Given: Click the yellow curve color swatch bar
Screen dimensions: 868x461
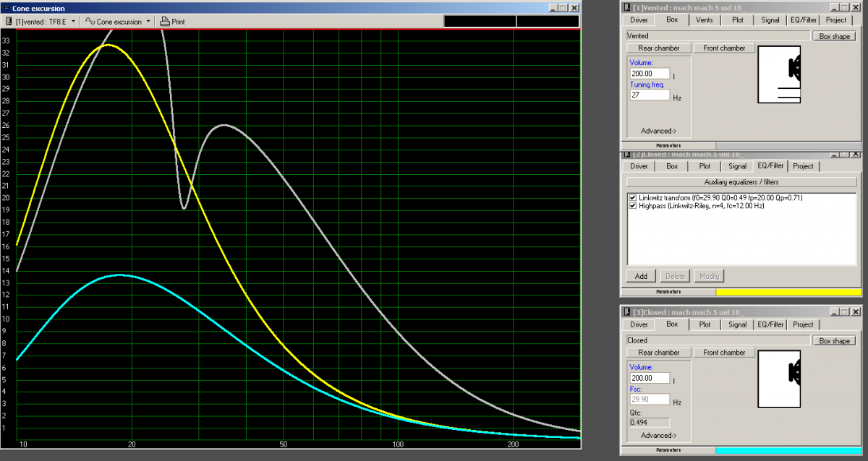Looking at the screenshot, I should click(788, 292).
